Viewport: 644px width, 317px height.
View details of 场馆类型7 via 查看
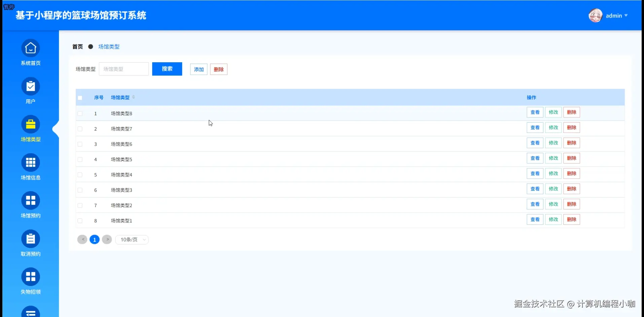click(x=535, y=128)
